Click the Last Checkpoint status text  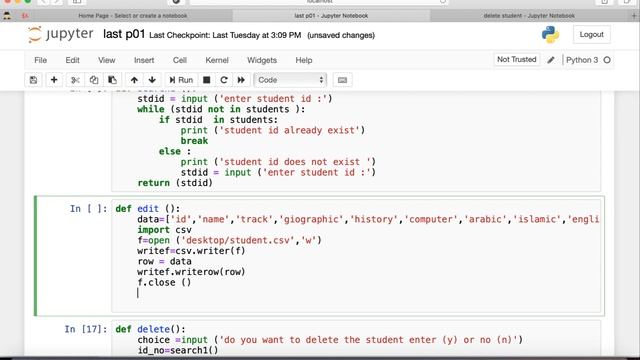click(x=225, y=36)
